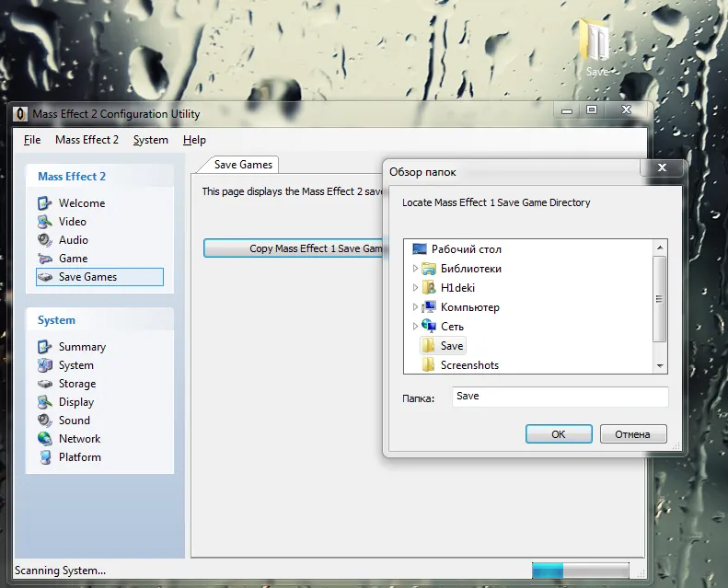Screen dimensions: 728x588
Task: Expand the Библиотеки tree node
Action: click(x=415, y=269)
